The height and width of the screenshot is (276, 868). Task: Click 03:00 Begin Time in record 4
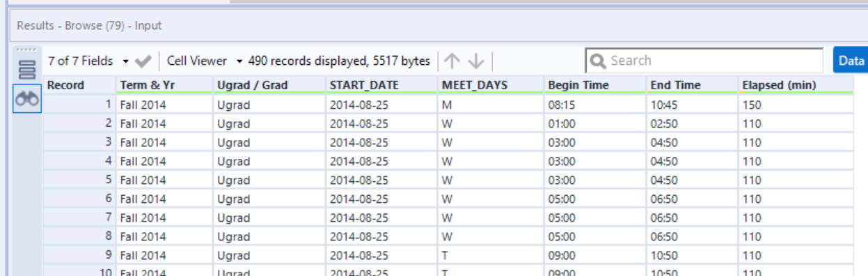coord(595,161)
